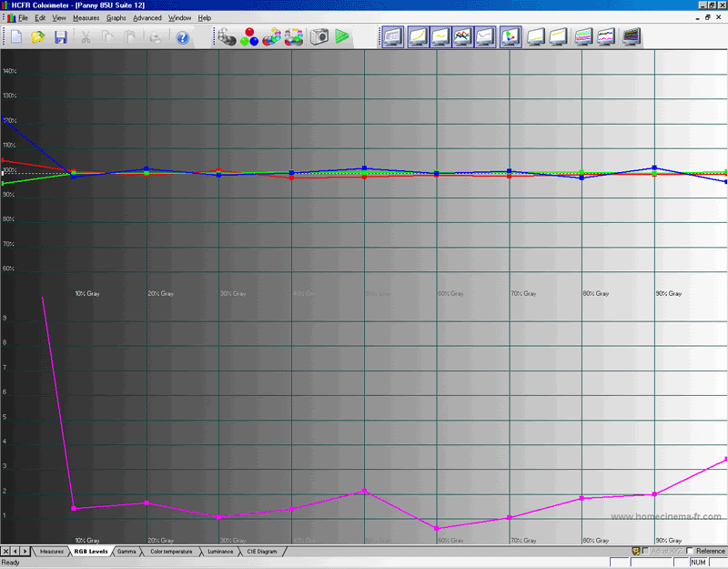
Task: Select the RGB Levels tab
Action: tap(91, 552)
